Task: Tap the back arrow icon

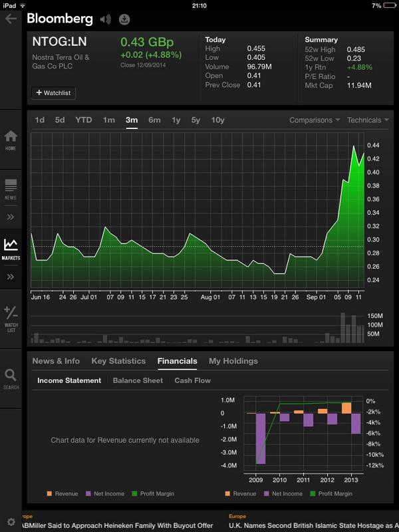Action: [x=11, y=19]
